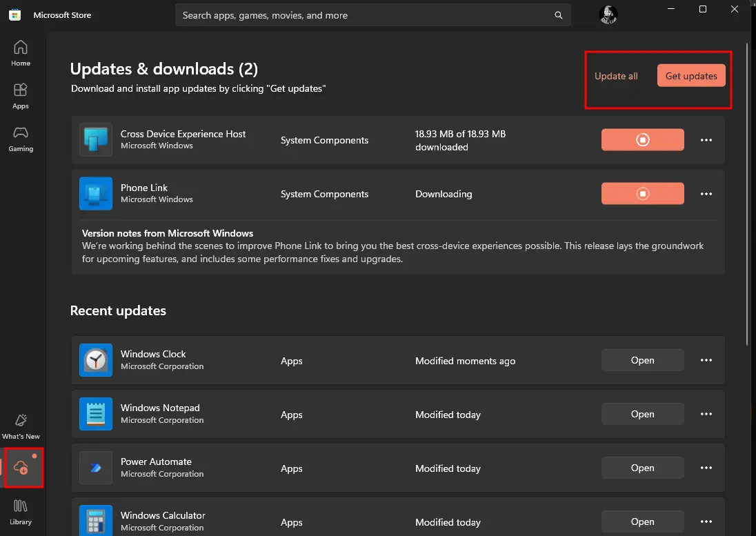Click Update all

point(616,76)
